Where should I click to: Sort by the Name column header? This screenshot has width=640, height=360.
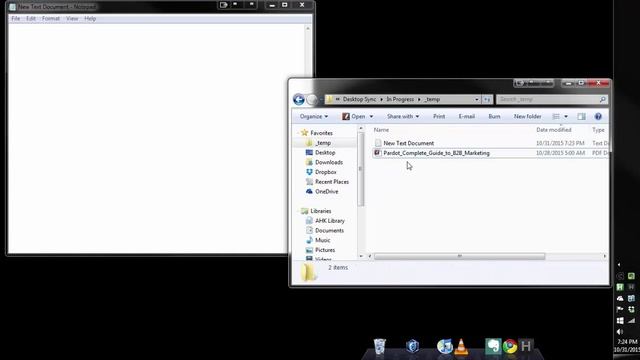coord(381,130)
